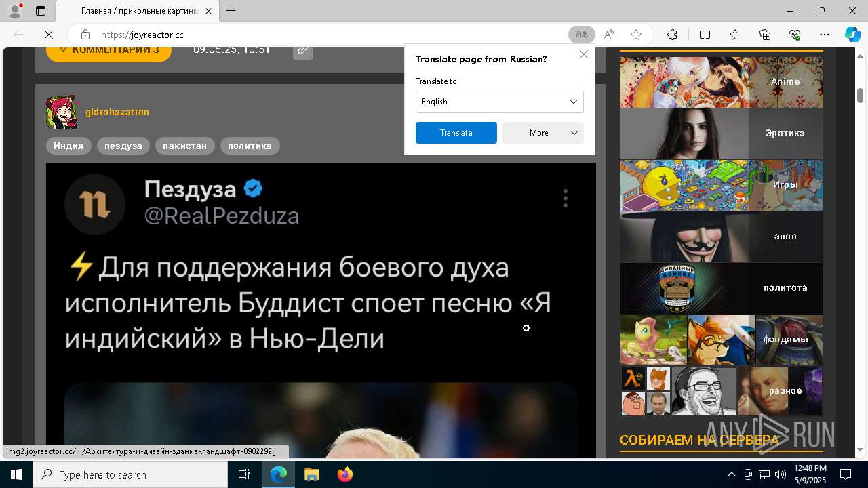Show hidden system tray icons

731,474
